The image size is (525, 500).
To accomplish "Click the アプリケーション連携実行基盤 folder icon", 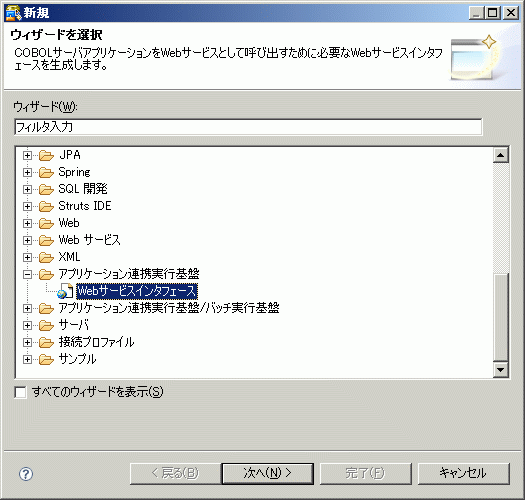I will [46, 275].
